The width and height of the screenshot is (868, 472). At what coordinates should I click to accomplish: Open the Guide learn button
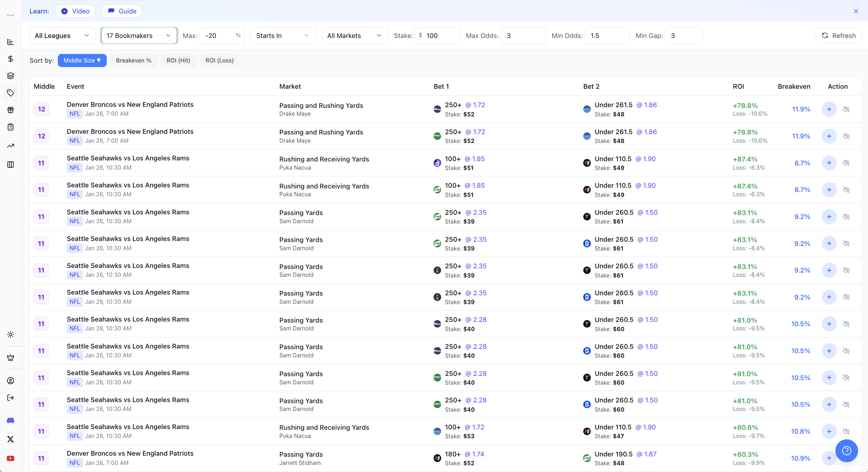[x=122, y=11]
